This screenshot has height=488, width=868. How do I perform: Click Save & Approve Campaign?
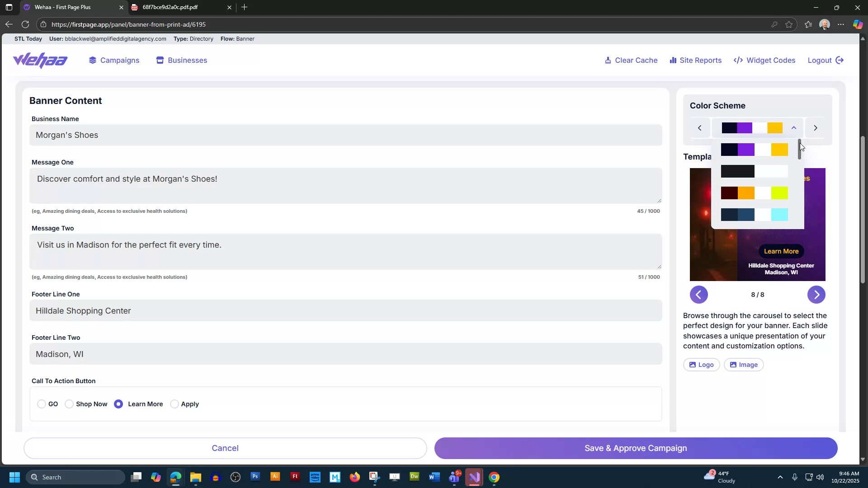click(x=635, y=448)
